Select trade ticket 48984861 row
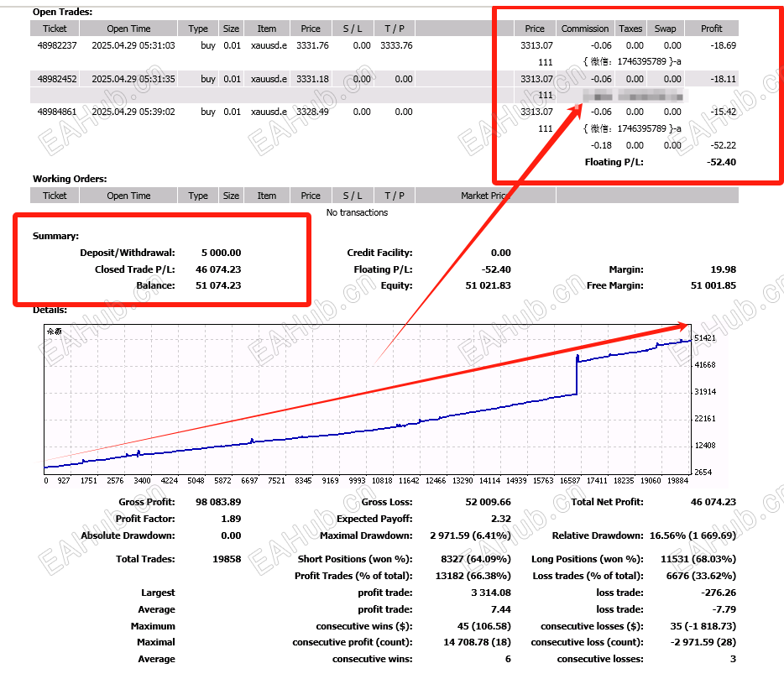 (x=384, y=112)
